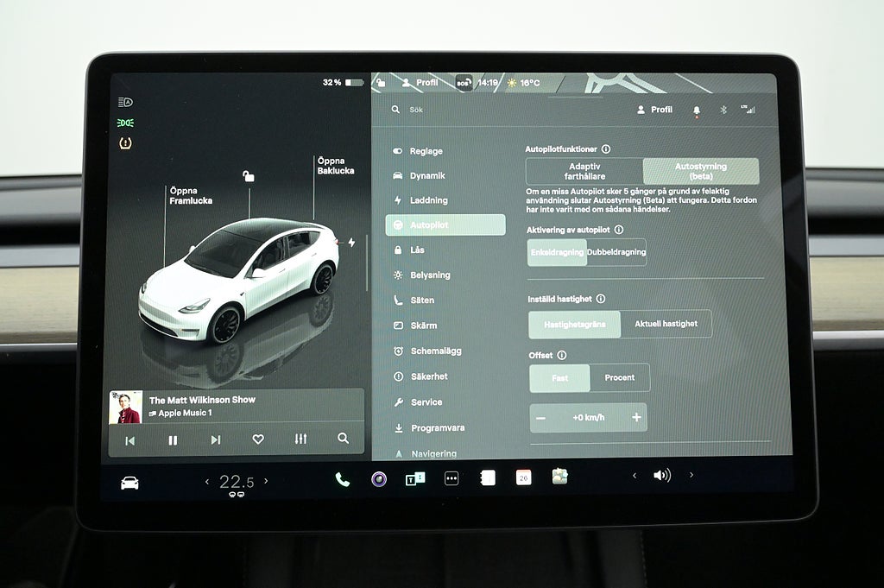
Task: Open the Laddning settings section
Action: coord(428,200)
